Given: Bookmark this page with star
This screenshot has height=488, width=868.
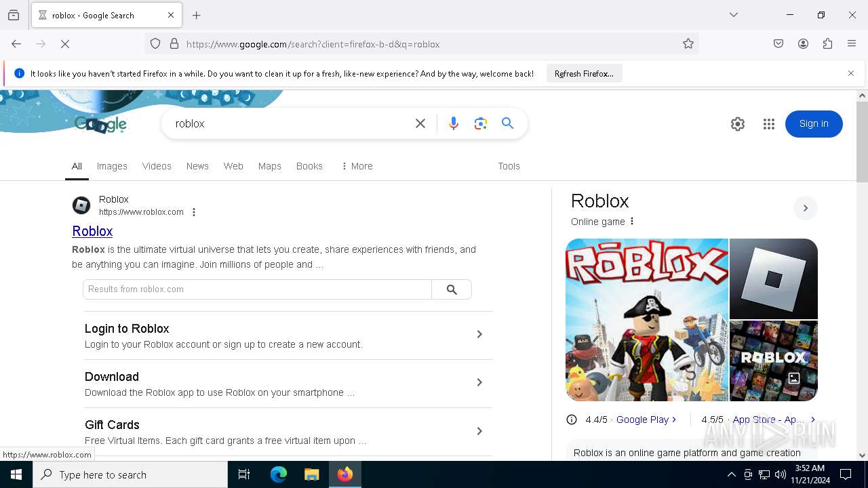Looking at the screenshot, I should point(688,44).
